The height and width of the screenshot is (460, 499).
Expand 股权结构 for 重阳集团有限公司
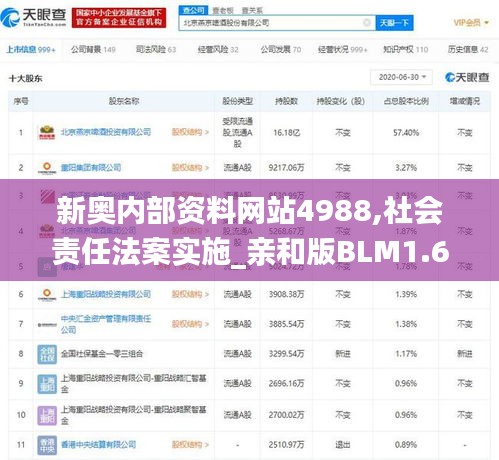pos(190,168)
